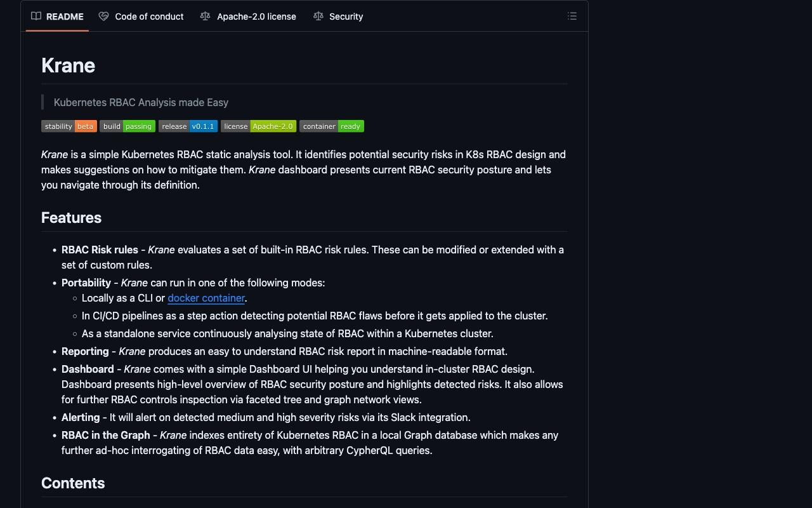This screenshot has height=508, width=812.
Task: Open the Apache-2.0 license tab
Action: coord(248,17)
